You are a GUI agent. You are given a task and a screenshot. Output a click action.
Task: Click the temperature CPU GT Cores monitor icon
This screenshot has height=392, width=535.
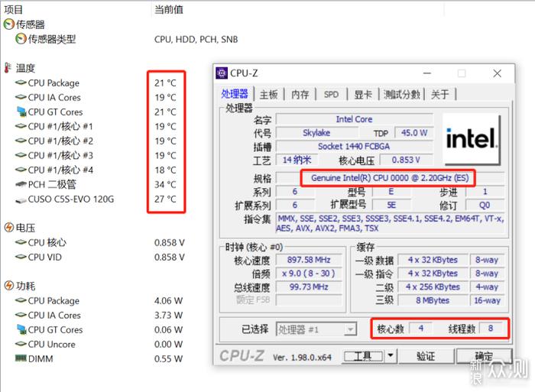pyautogui.click(x=21, y=112)
